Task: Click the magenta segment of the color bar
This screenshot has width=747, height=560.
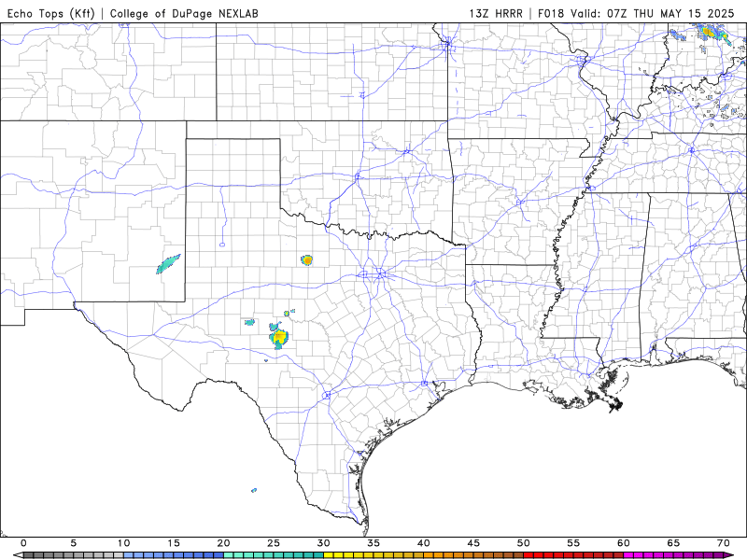Action: (673, 555)
